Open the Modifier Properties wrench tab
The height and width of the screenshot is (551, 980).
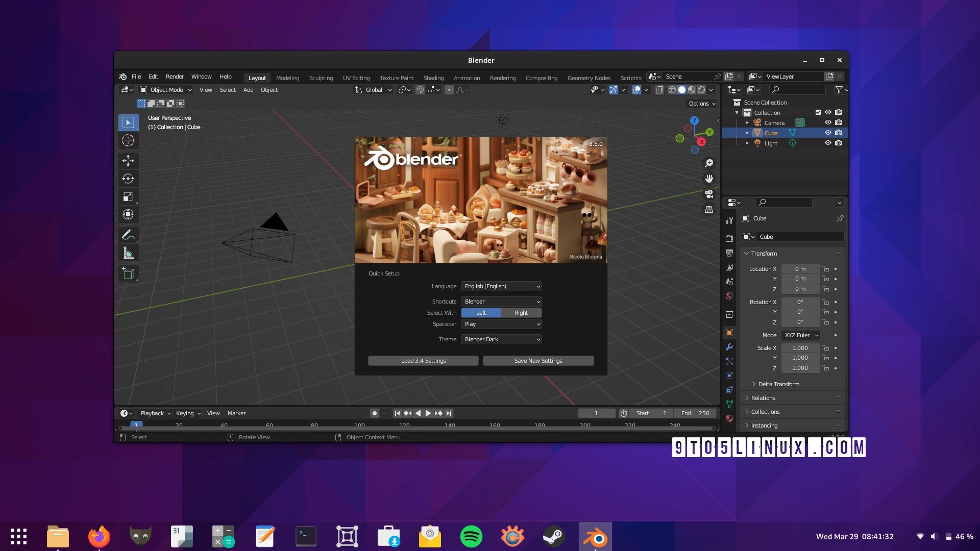pos(729,347)
